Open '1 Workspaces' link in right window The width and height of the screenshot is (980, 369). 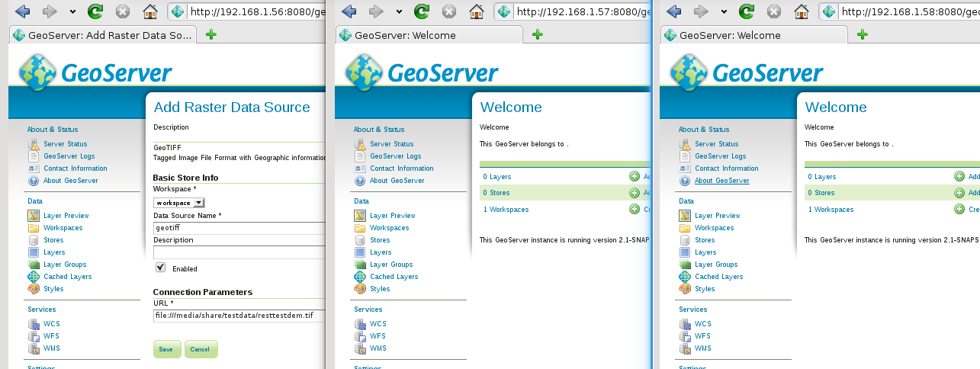click(x=831, y=210)
